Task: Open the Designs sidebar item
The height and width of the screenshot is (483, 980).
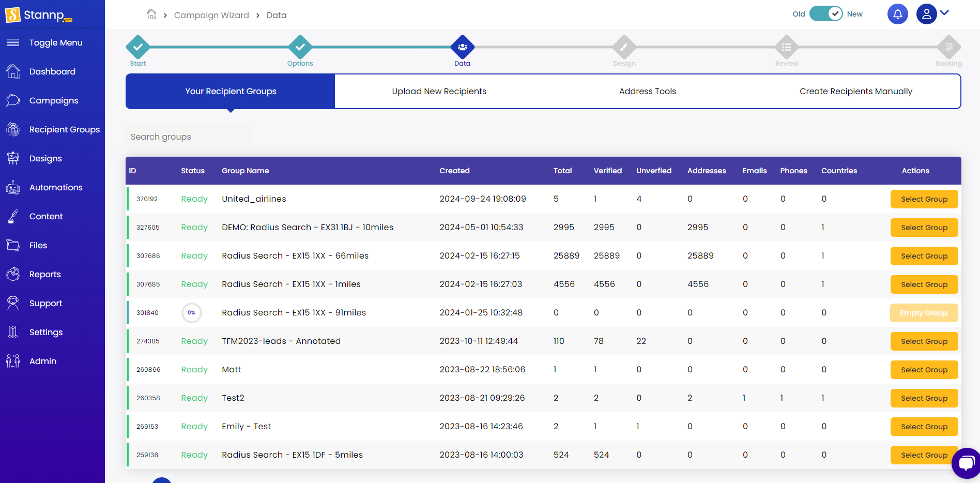Action: pyautogui.click(x=45, y=159)
